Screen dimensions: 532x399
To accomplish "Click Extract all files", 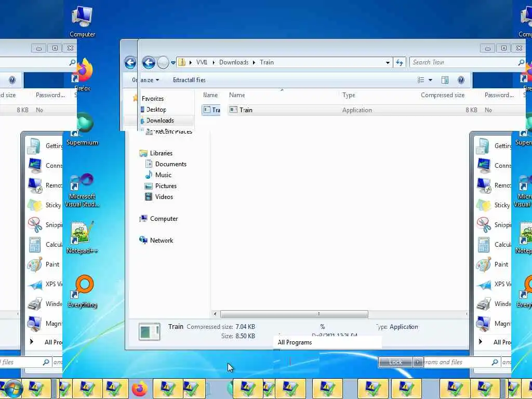I will tap(189, 80).
